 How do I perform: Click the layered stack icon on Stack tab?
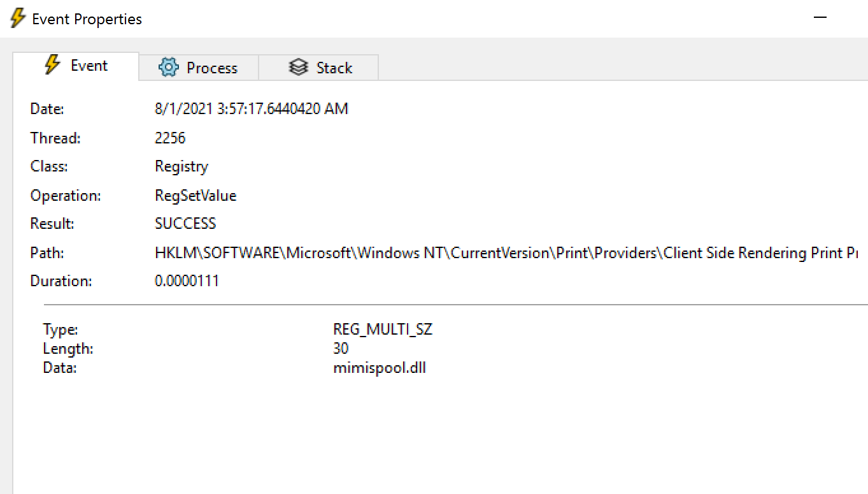pos(298,68)
